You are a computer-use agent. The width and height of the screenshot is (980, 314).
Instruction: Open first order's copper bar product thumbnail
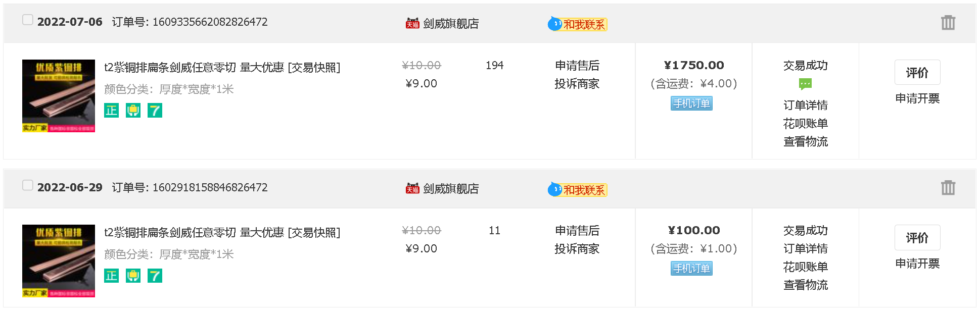pyautogui.click(x=59, y=96)
